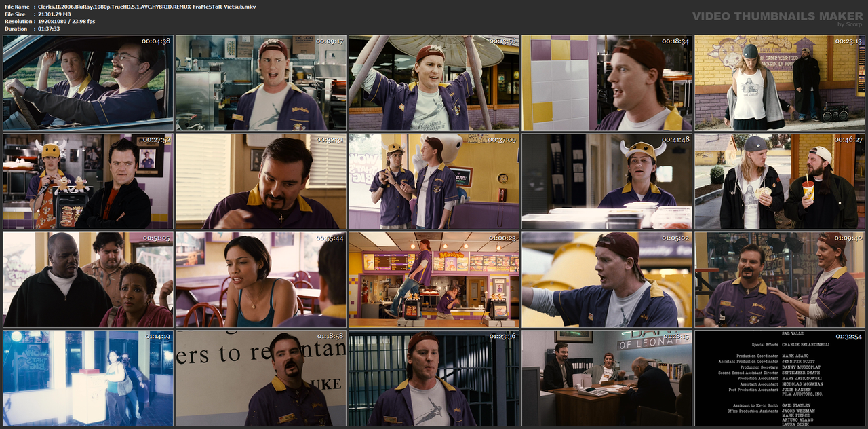Click the "Resolution" label
The width and height of the screenshot is (868, 429).
[17, 22]
